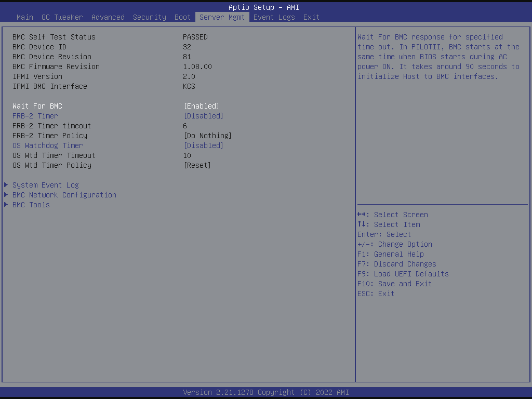Edit the OS Wtd Timer Timeout value
Viewport: 532px width, 399px height.
pyautogui.click(x=187, y=155)
